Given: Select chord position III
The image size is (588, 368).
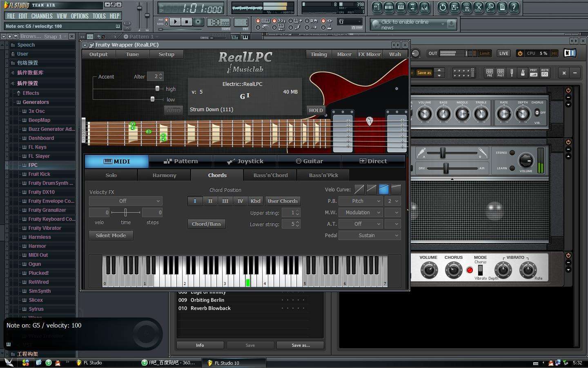Looking at the screenshot, I should point(225,201).
